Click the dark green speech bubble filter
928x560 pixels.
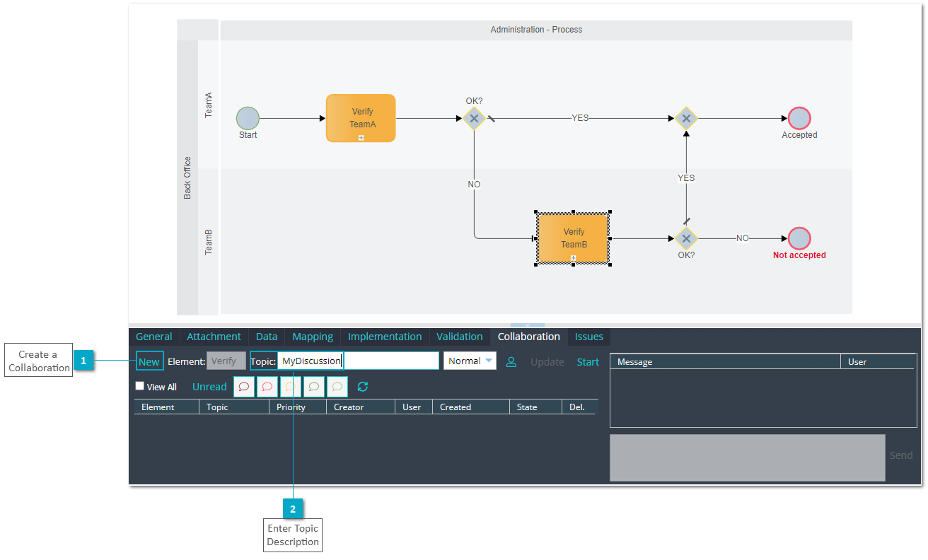tap(314, 387)
